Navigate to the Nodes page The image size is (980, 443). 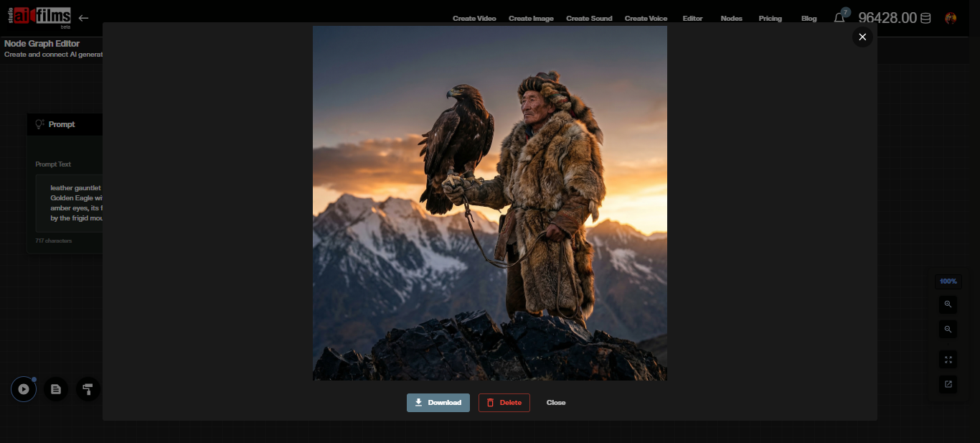point(731,18)
